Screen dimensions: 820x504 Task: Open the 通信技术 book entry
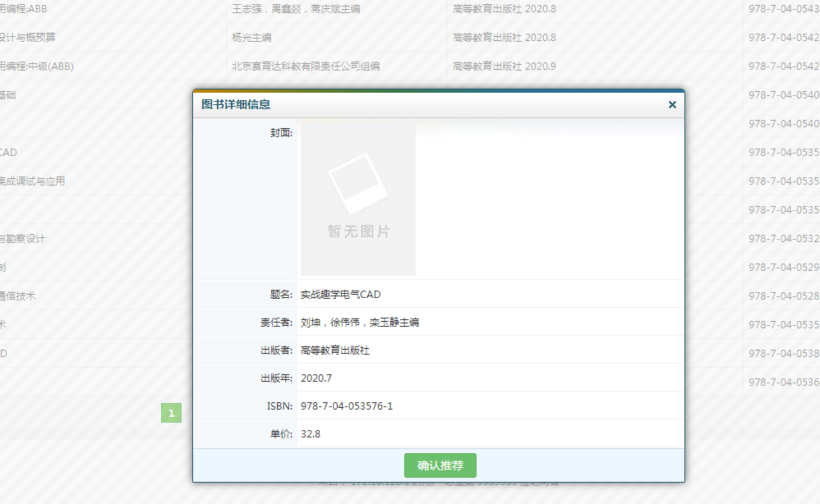pos(18,296)
